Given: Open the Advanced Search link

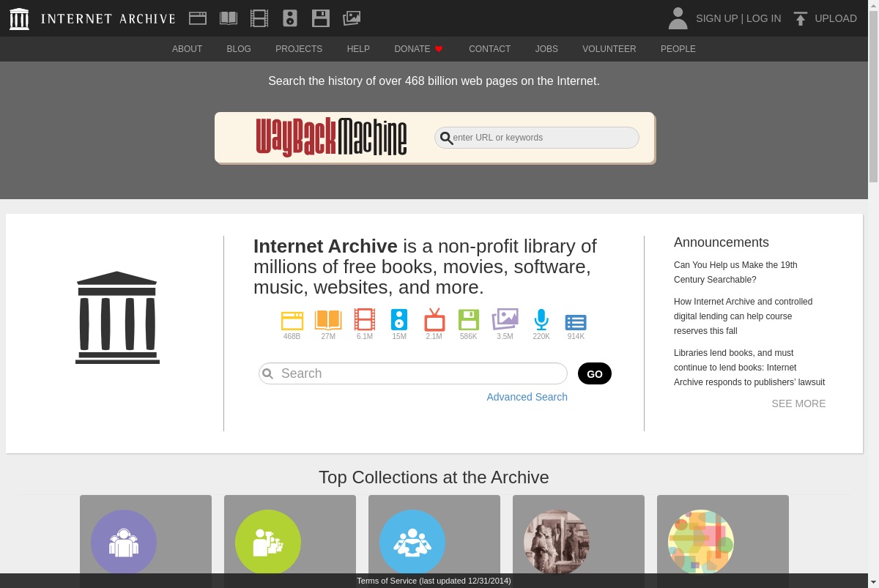Looking at the screenshot, I should click(x=527, y=397).
